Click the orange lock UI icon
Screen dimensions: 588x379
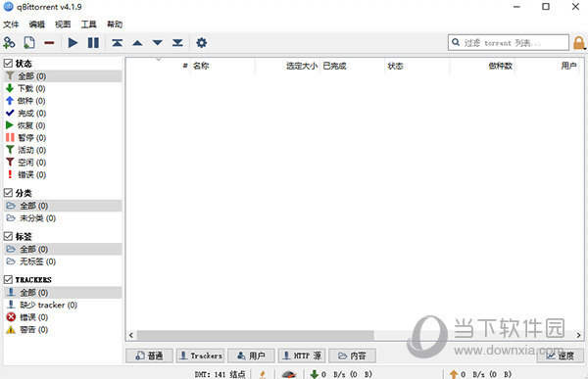579,43
